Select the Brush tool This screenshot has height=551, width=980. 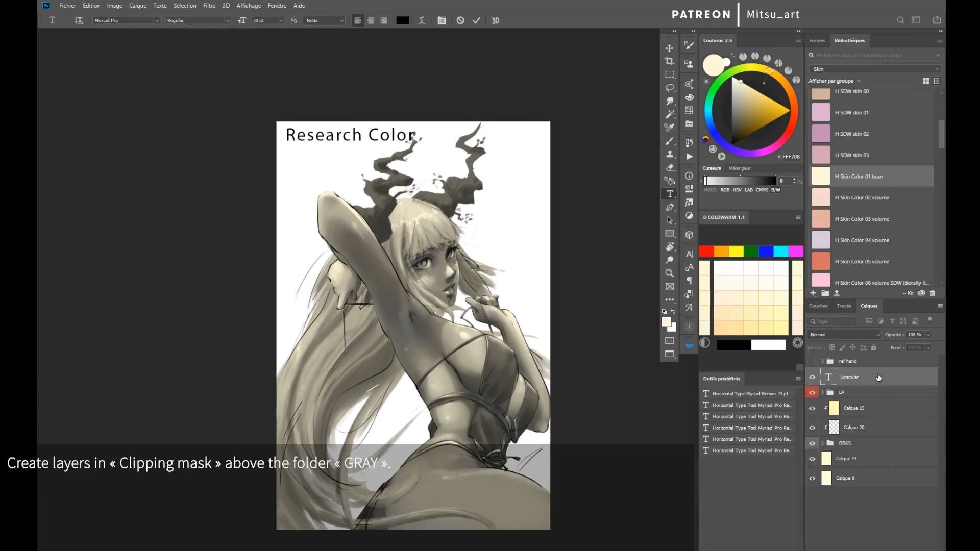click(x=669, y=141)
